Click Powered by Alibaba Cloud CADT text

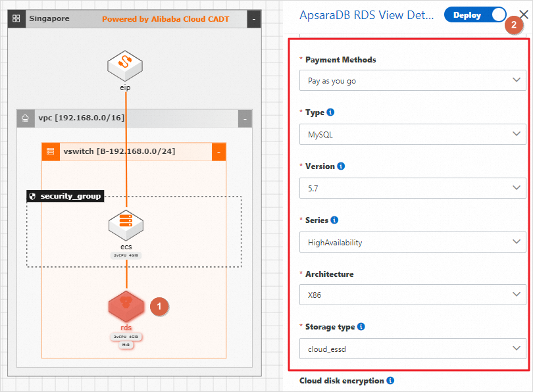(x=166, y=19)
